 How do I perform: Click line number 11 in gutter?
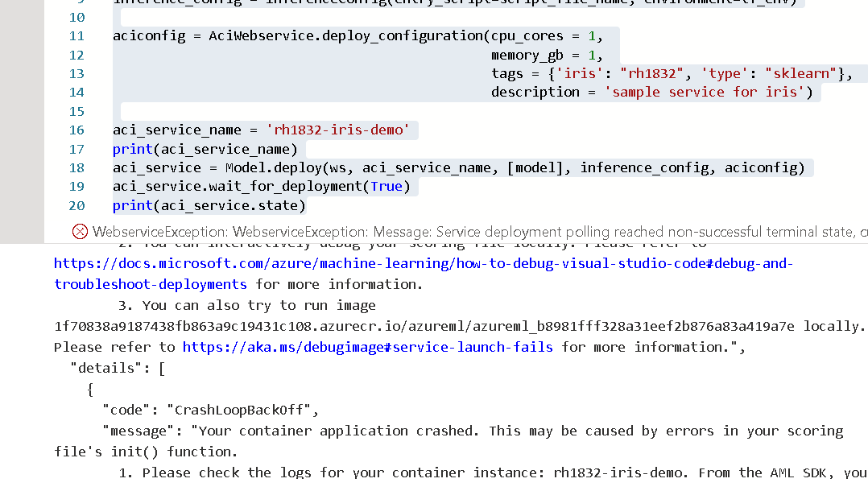pos(76,36)
